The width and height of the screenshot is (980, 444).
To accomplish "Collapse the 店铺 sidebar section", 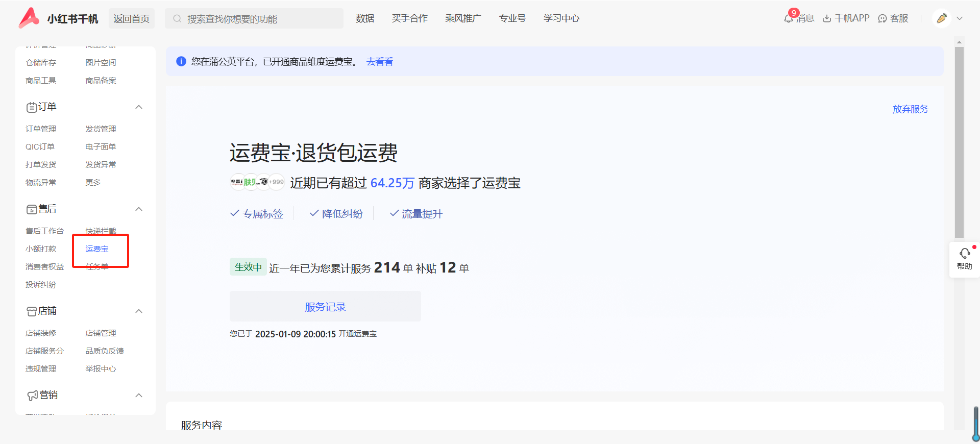I will click(x=139, y=311).
